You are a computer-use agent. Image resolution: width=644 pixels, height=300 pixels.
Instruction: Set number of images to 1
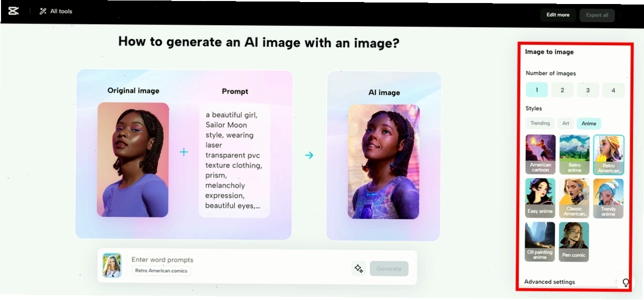(537, 90)
